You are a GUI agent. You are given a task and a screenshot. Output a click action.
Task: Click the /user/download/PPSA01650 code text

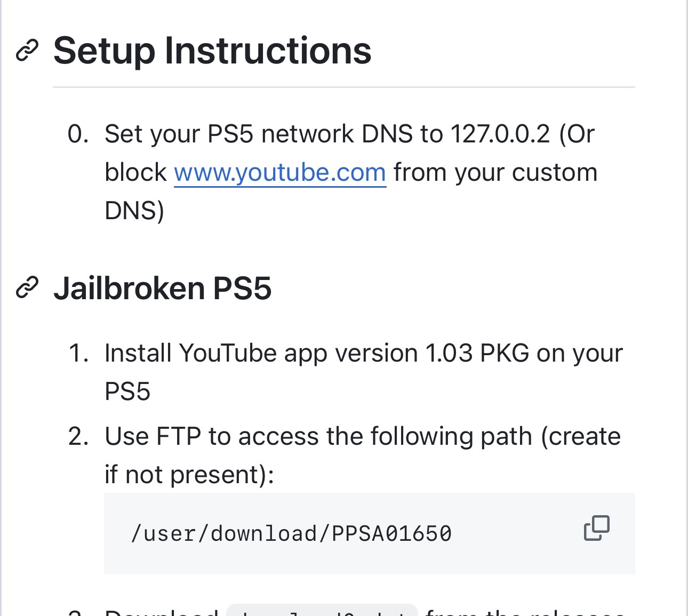click(x=291, y=533)
